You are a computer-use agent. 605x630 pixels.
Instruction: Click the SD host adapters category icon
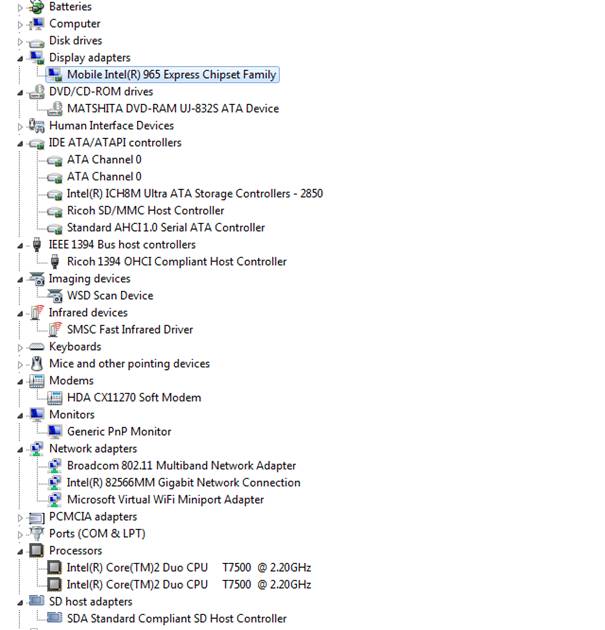(x=37, y=601)
